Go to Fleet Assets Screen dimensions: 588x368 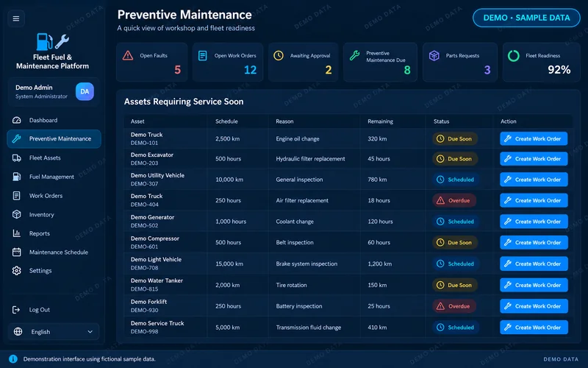[x=54, y=158]
